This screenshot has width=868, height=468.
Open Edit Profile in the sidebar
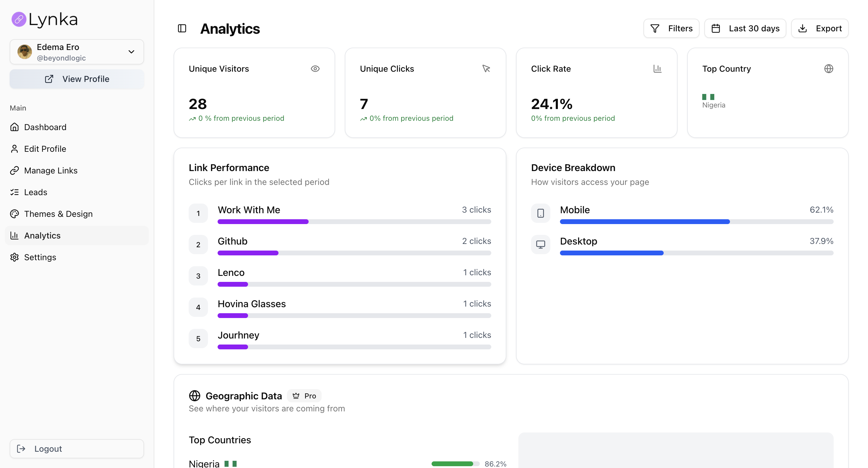77,149
